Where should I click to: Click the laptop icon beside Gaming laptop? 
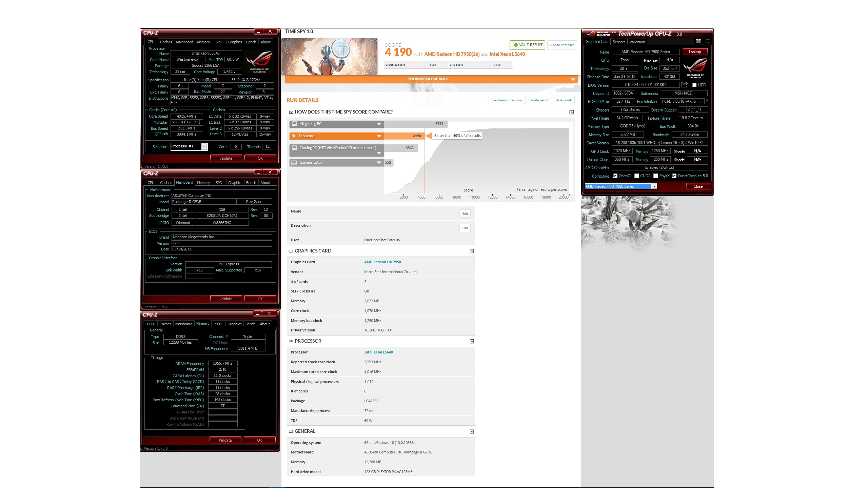[294, 162]
